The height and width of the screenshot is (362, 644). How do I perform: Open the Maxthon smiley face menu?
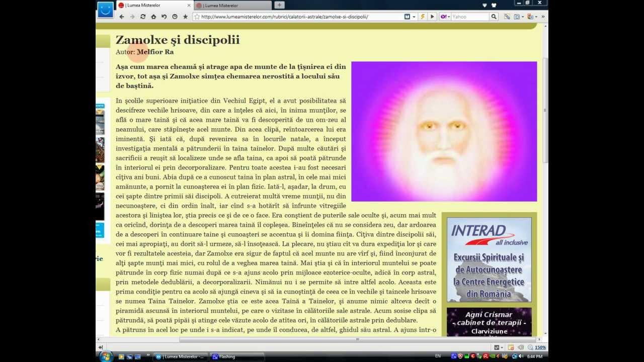coord(105,10)
